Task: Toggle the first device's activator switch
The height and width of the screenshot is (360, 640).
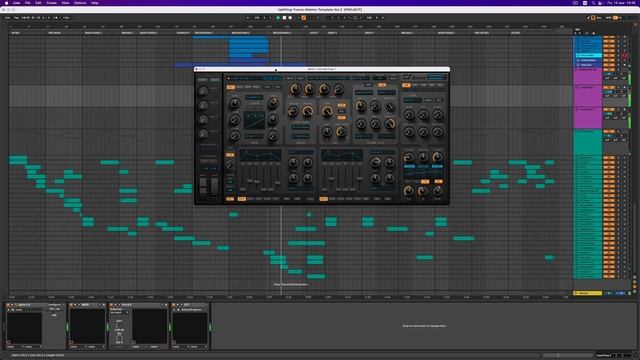Action: (9, 305)
